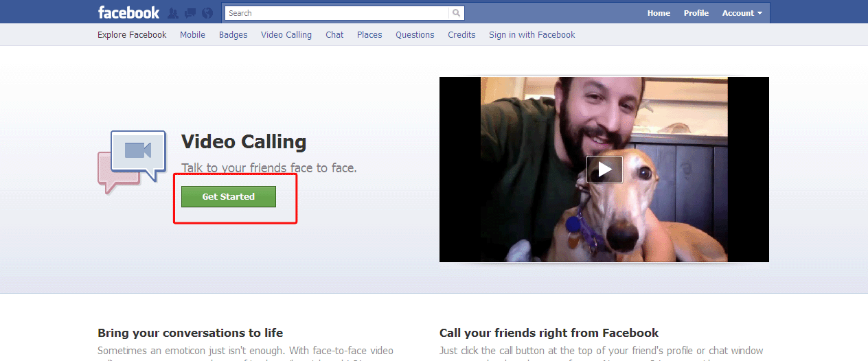Click the green Get Started button
The height and width of the screenshot is (361, 868).
[229, 196]
